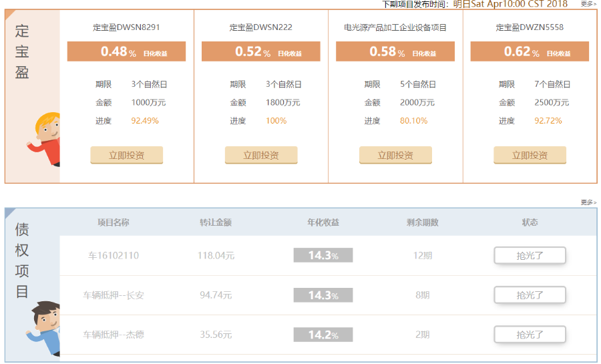
Task: Click 立即投资 for 定宝盈DWSN8291
Action: [126, 155]
